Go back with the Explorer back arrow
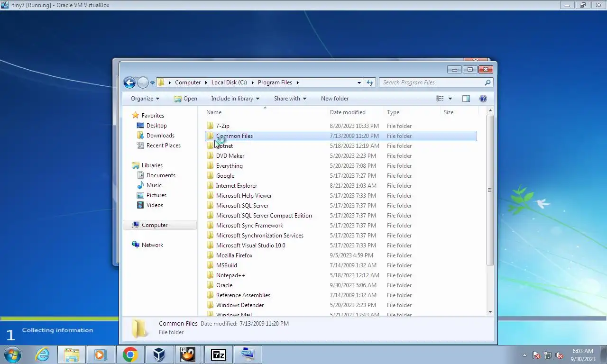Screen dimensions: 607x364 click(129, 82)
